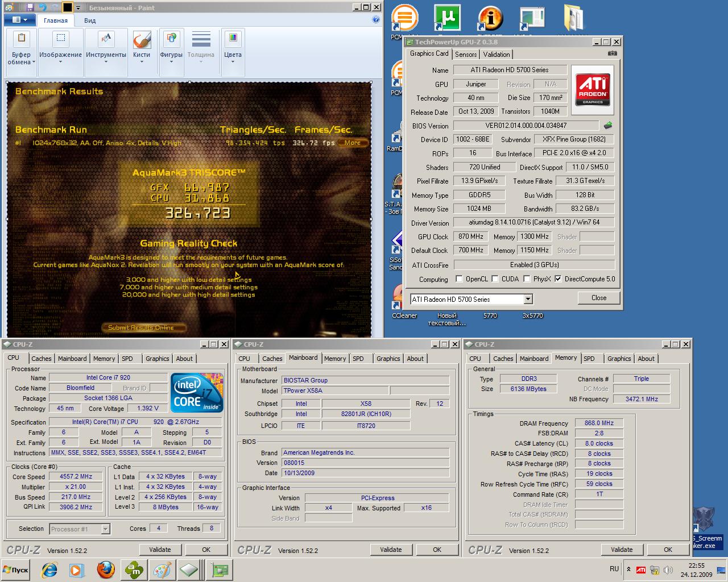
Task: Open Paint help question mark icon
Action: tap(376, 19)
